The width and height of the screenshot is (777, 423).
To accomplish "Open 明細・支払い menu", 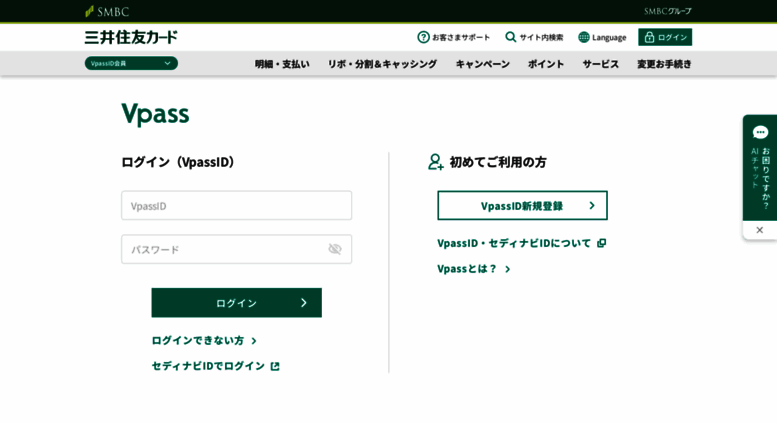I will point(282,64).
